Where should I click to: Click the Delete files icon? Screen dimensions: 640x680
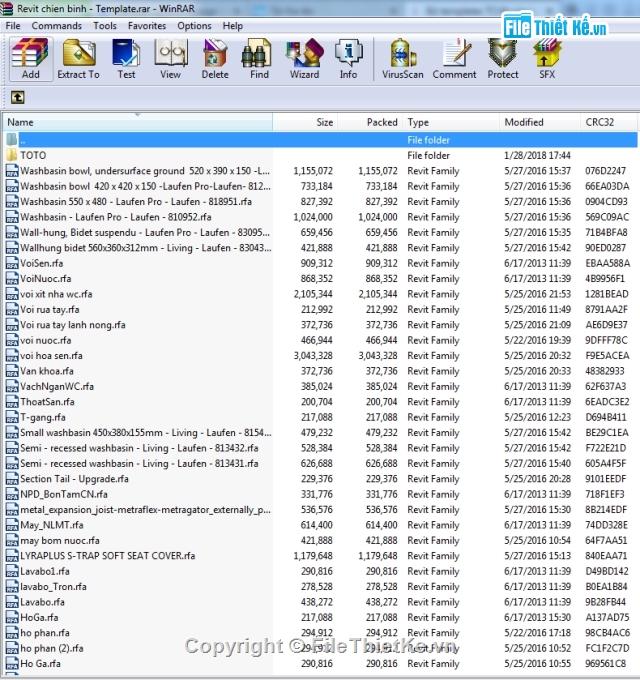click(x=215, y=59)
